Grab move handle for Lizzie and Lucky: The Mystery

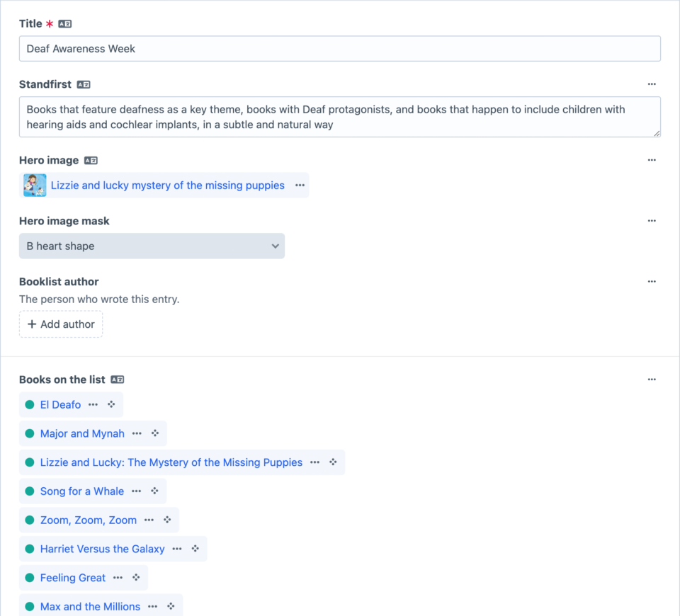[333, 462]
